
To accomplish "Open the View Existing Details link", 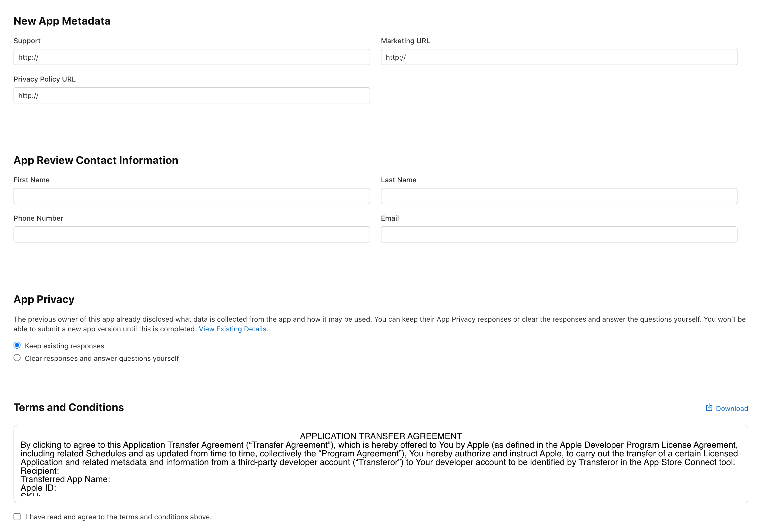I will (x=233, y=329).
